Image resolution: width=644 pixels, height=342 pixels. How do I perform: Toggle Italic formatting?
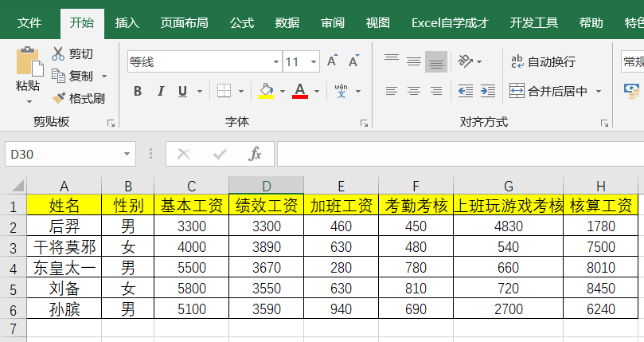[x=161, y=91]
